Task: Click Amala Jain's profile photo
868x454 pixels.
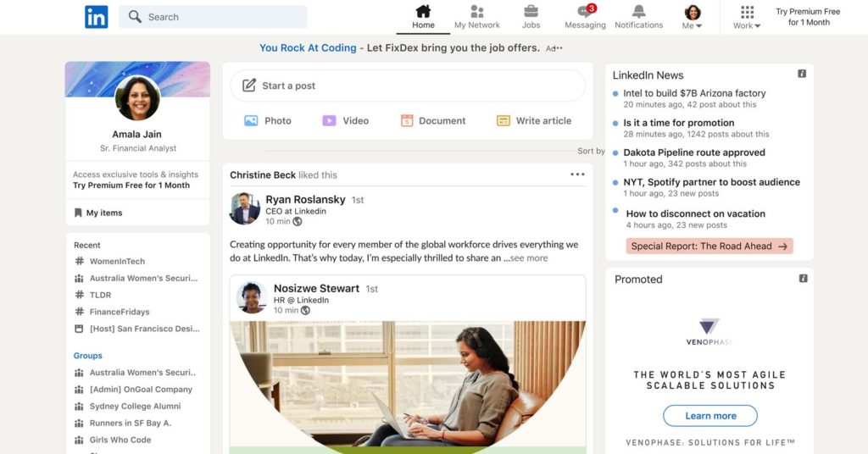Action: [x=137, y=98]
